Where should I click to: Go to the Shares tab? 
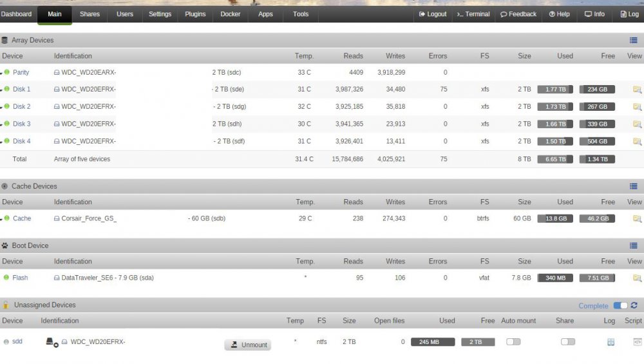pyautogui.click(x=90, y=14)
